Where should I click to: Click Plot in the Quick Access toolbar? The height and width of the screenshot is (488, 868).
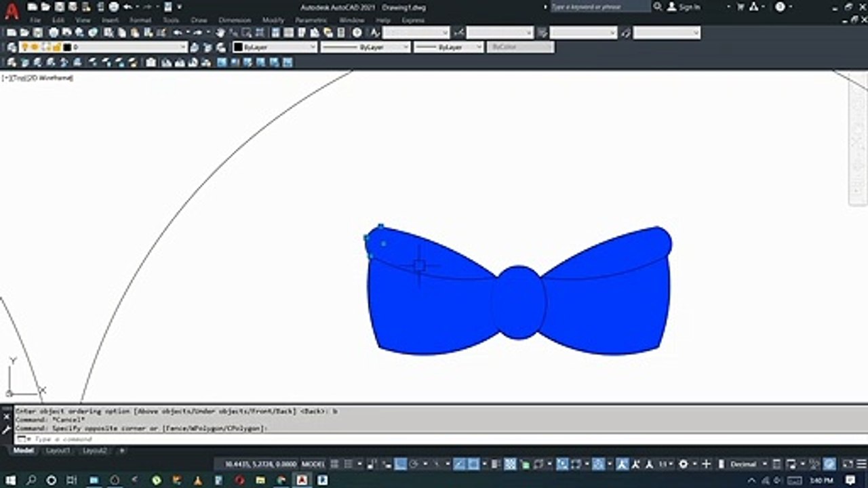[x=114, y=7]
